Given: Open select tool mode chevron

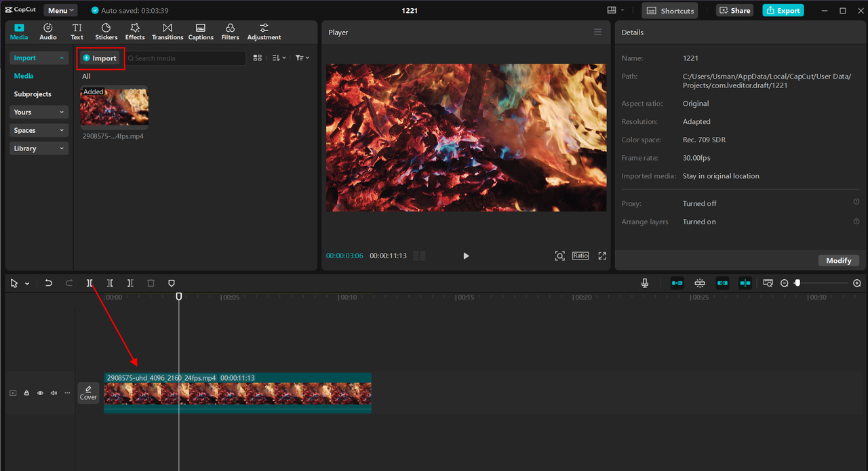Looking at the screenshot, I should click(27, 283).
